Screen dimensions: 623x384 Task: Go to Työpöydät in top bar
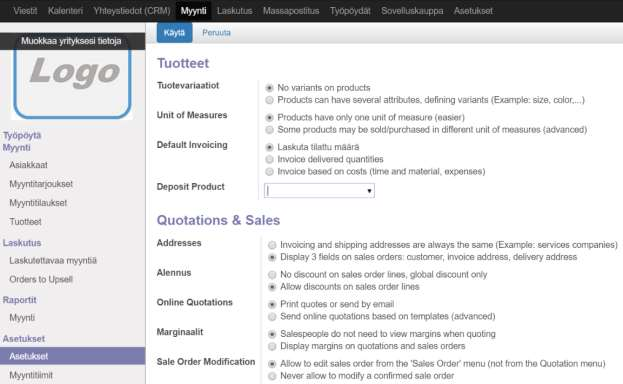tap(350, 11)
